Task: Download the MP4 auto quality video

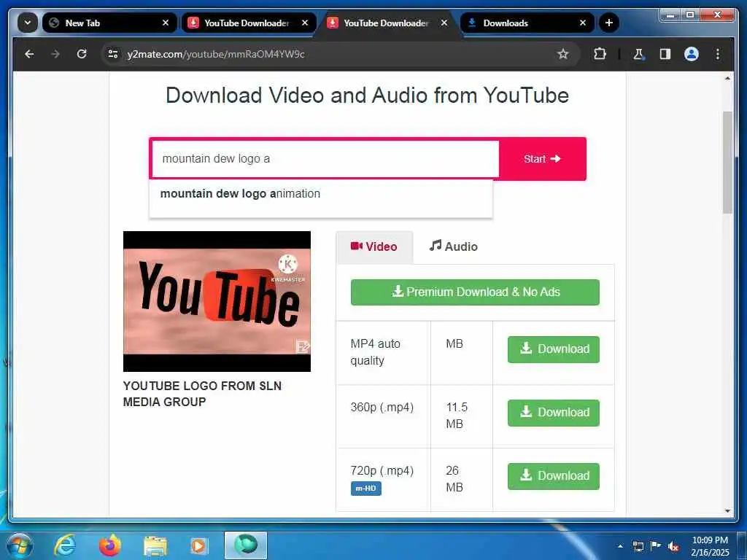Action: tap(554, 349)
